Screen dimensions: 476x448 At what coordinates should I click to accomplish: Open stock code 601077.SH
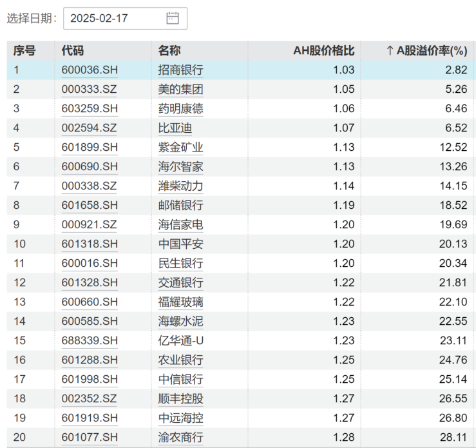90,438
